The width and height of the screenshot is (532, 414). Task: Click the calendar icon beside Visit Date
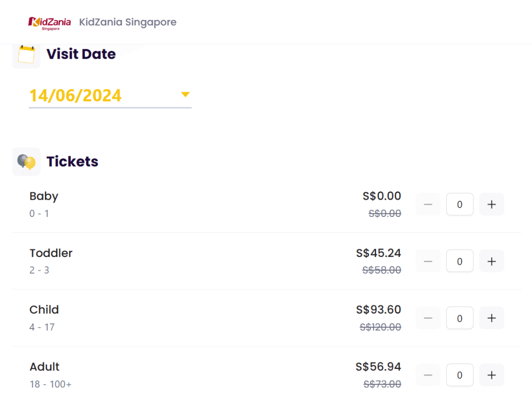coord(26,54)
